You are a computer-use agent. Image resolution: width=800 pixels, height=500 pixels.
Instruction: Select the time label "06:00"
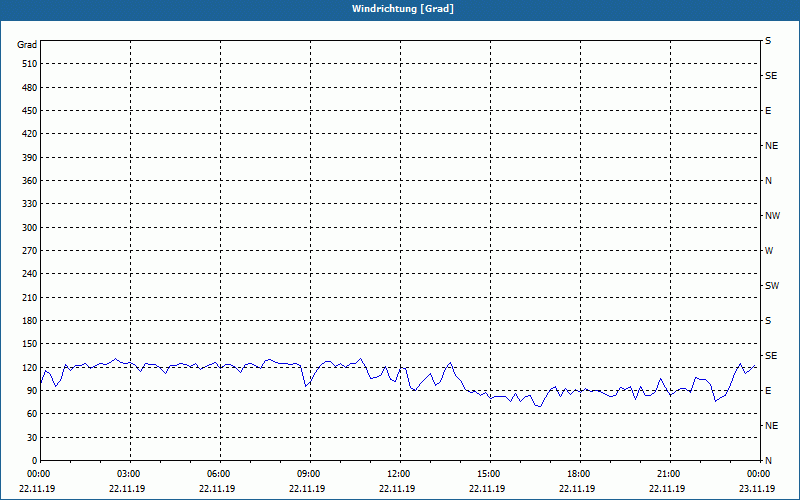coord(218,474)
